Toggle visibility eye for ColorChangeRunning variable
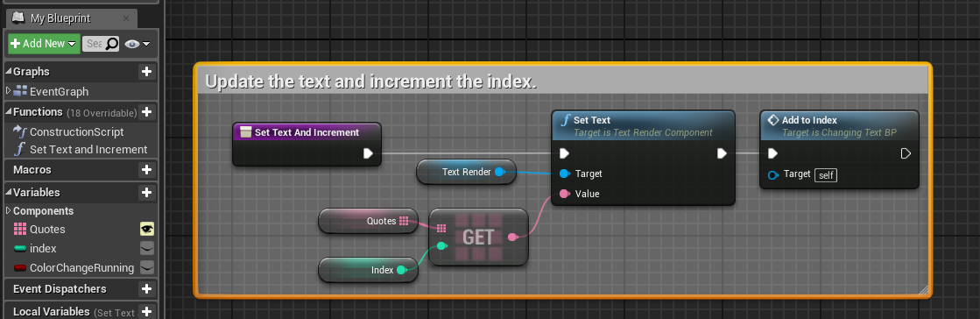The height and width of the screenshot is (319, 980). coord(147,267)
